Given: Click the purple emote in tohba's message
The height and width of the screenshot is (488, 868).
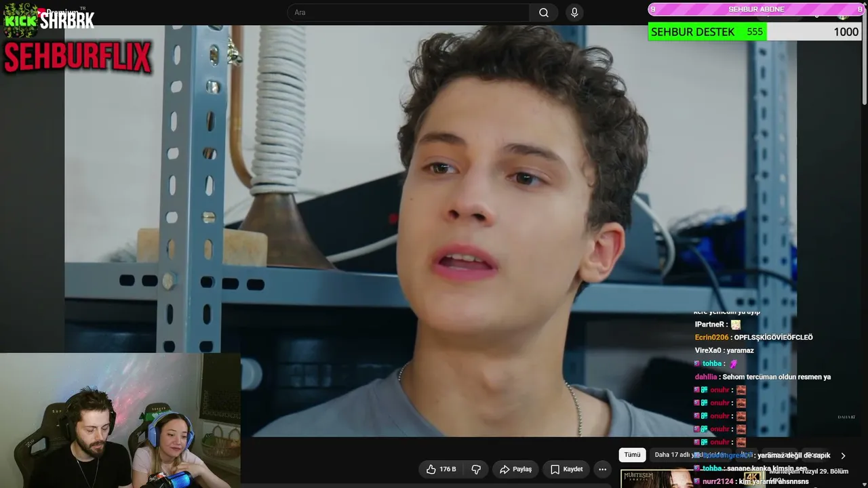Looking at the screenshot, I should click(733, 364).
